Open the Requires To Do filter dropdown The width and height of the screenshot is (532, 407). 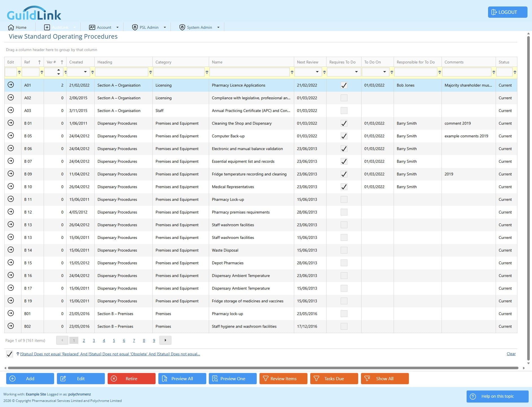tap(356, 72)
